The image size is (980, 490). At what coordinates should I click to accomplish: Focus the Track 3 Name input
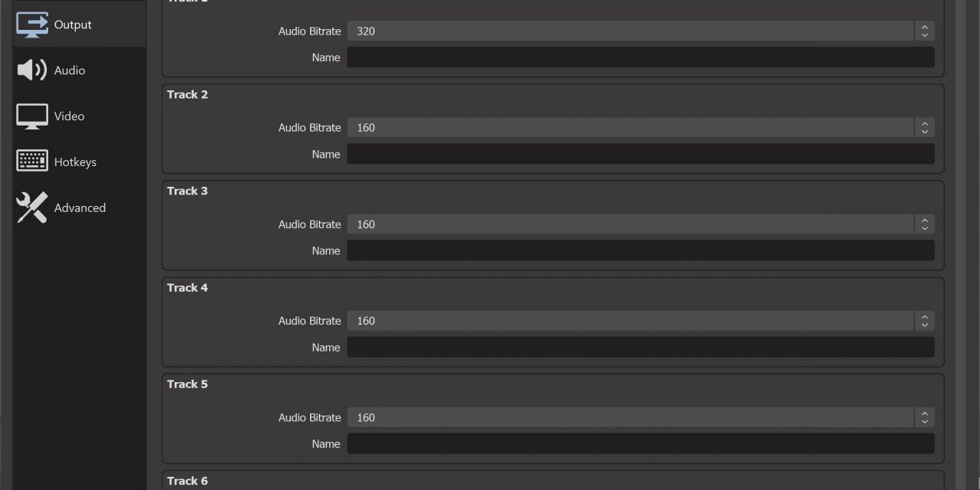[x=640, y=250]
